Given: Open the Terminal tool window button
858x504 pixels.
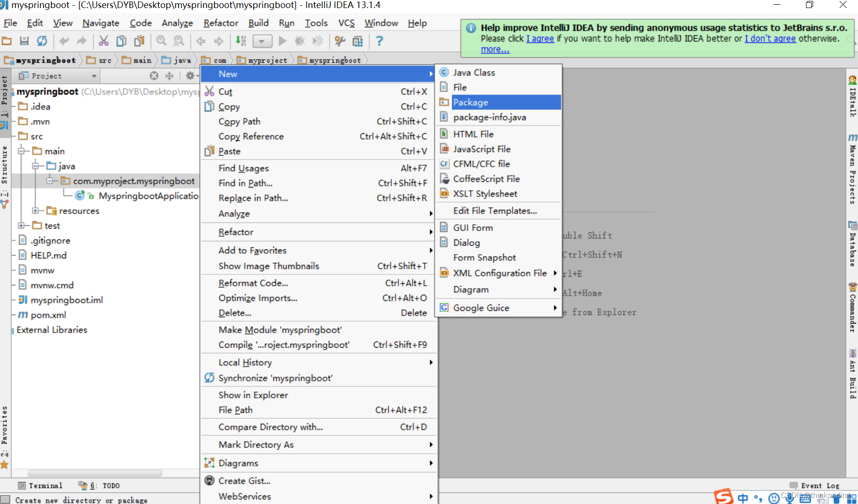Looking at the screenshot, I should [x=40, y=486].
